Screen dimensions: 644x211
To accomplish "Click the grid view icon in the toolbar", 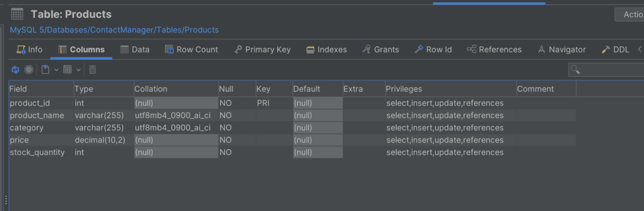I will click(68, 70).
